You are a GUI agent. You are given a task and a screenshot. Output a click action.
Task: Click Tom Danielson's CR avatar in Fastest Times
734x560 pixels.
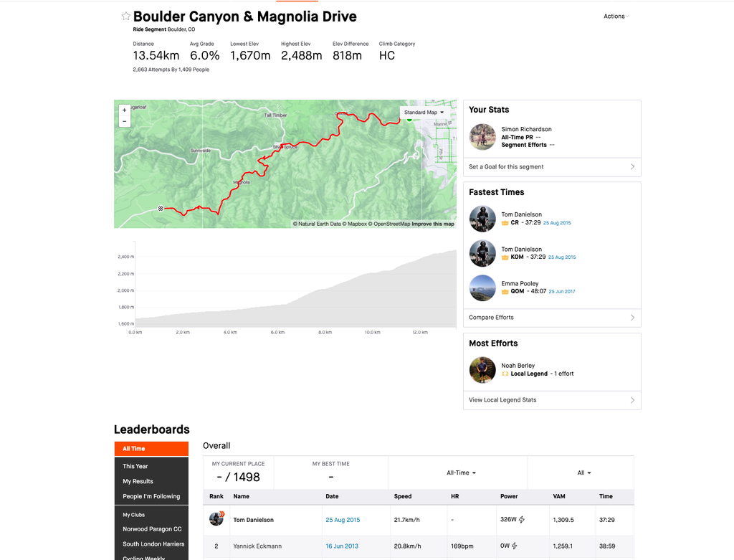482,219
